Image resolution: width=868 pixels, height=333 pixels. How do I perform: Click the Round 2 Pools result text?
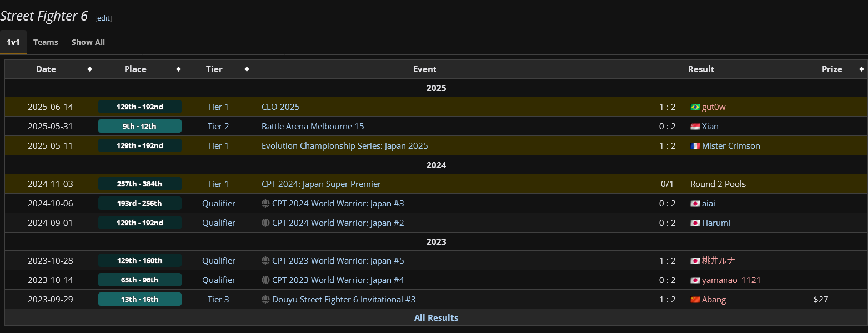(x=718, y=184)
